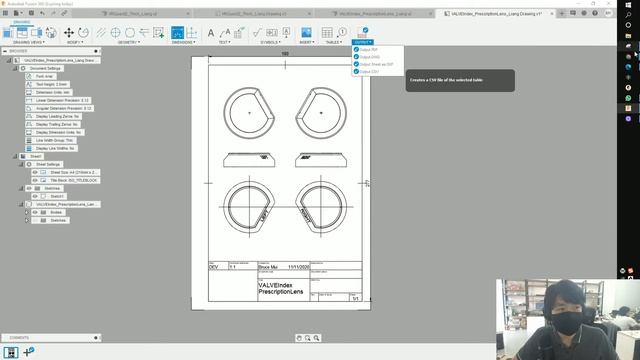Select the Move tool
640x360 pixels.
(x=69, y=33)
